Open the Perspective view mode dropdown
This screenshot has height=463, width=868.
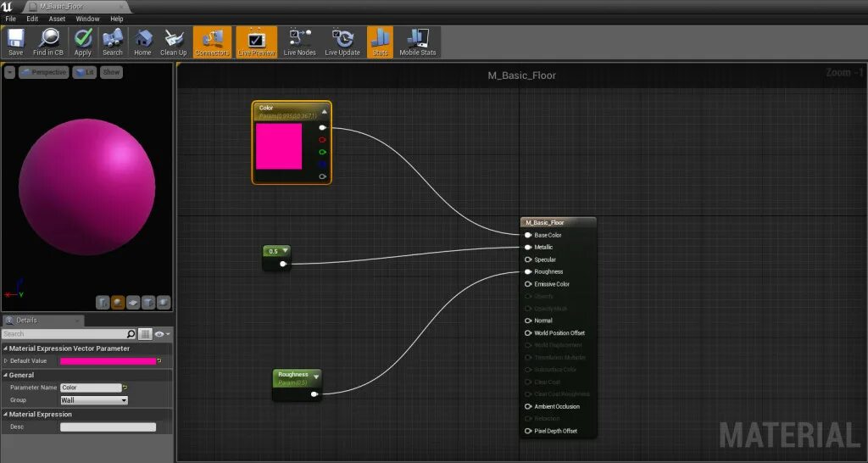click(x=44, y=72)
